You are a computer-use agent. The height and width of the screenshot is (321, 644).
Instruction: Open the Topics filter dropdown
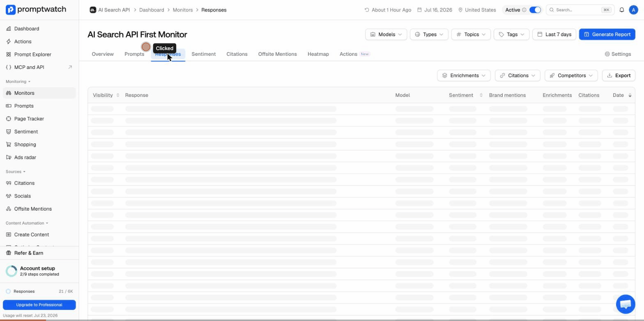point(471,34)
